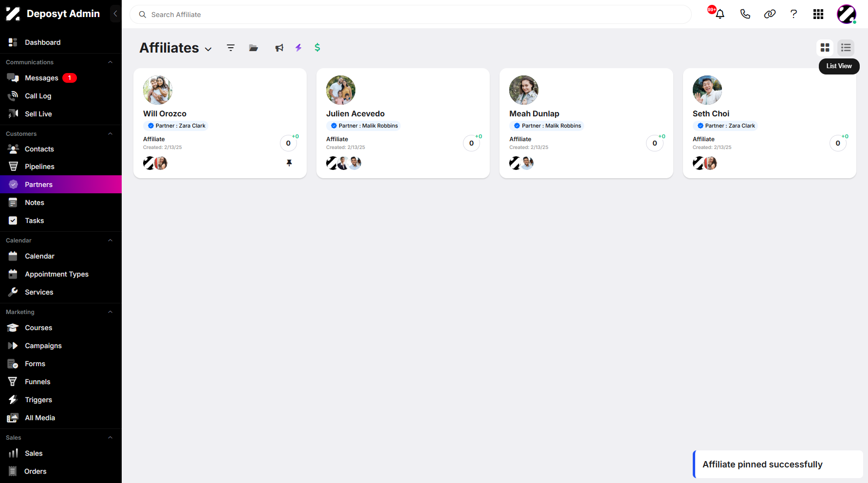Click the folder icon in Affiliates toolbar
Viewport: 868px width, 483px height.
(x=254, y=48)
